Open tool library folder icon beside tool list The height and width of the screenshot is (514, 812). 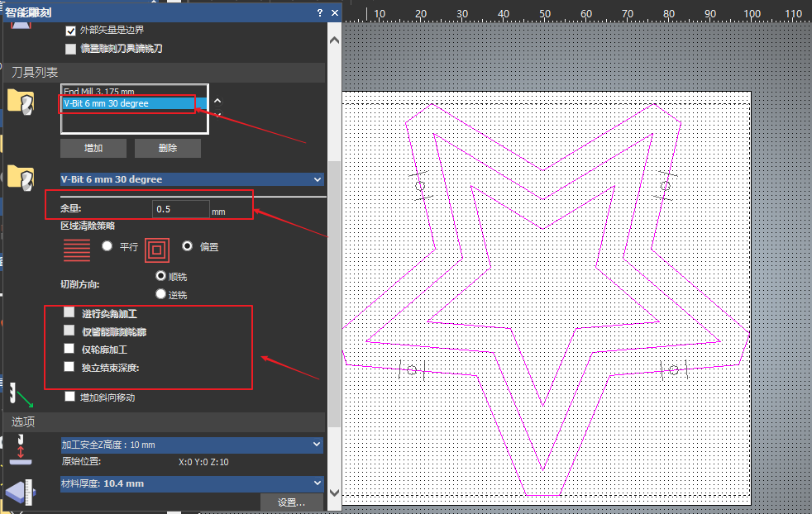click(x=21, y=102)
